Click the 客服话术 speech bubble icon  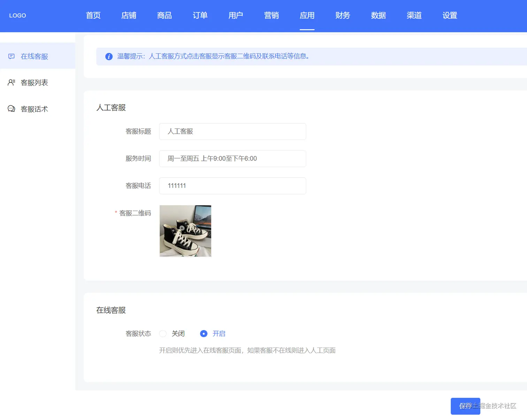click(x=12, y=109)
